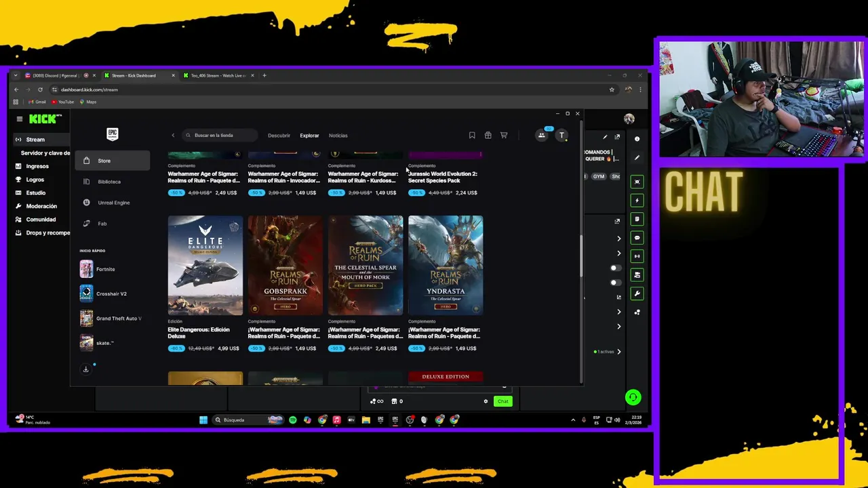The image size is (868, 488).
Task: Expand the first Kick panel chevron row
Action: coord(618,239)
